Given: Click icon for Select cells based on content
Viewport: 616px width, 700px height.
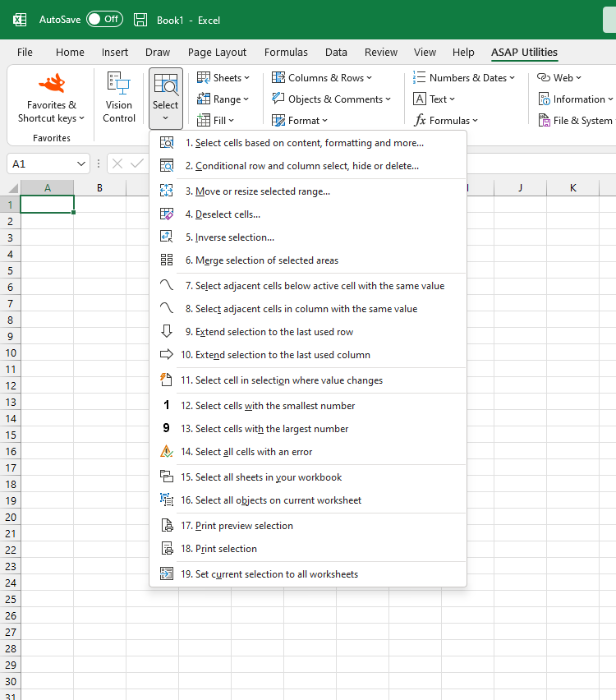Looking at the screenshot, I should [167, 143].
